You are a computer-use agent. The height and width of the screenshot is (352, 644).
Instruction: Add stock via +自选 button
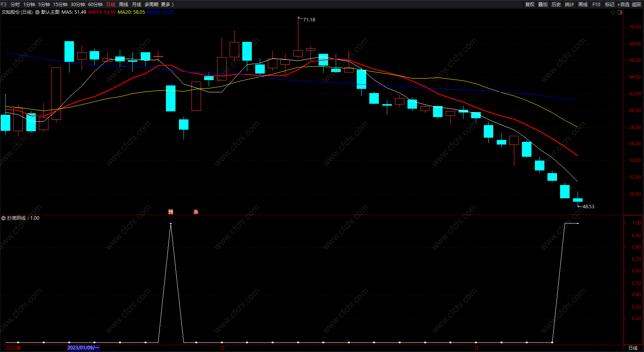pyautogui.click(x=623, y=5)
